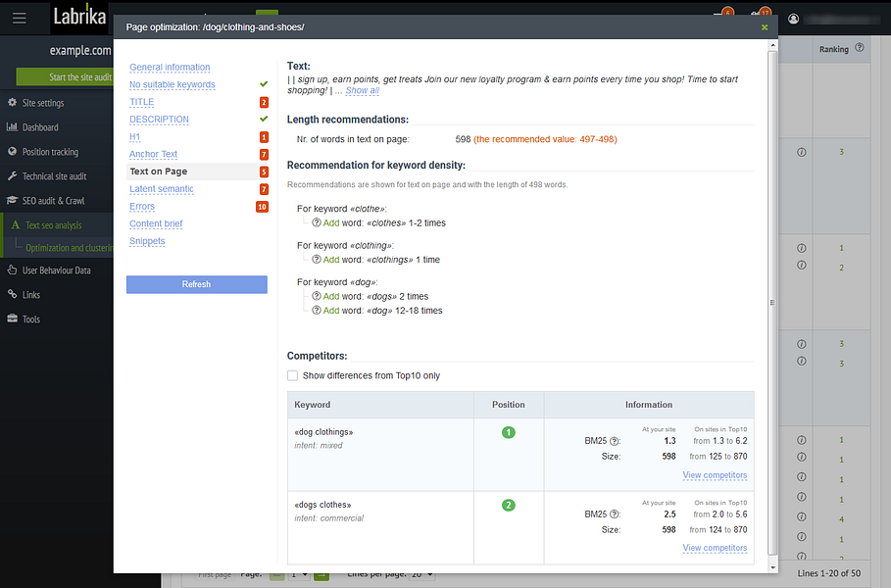Click the Text seo analysis icon

pos(16,225)
